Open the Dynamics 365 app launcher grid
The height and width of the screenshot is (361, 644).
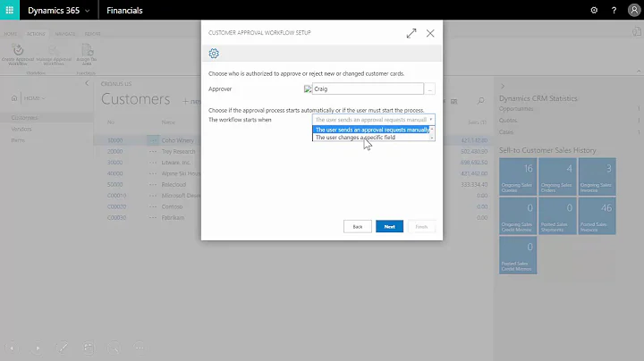[10, 10]
